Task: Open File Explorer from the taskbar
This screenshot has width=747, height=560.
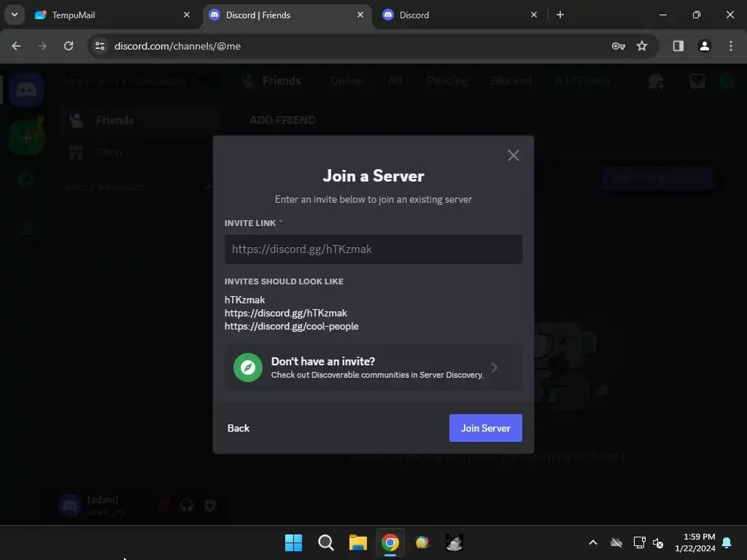Action: pos(357,542)
